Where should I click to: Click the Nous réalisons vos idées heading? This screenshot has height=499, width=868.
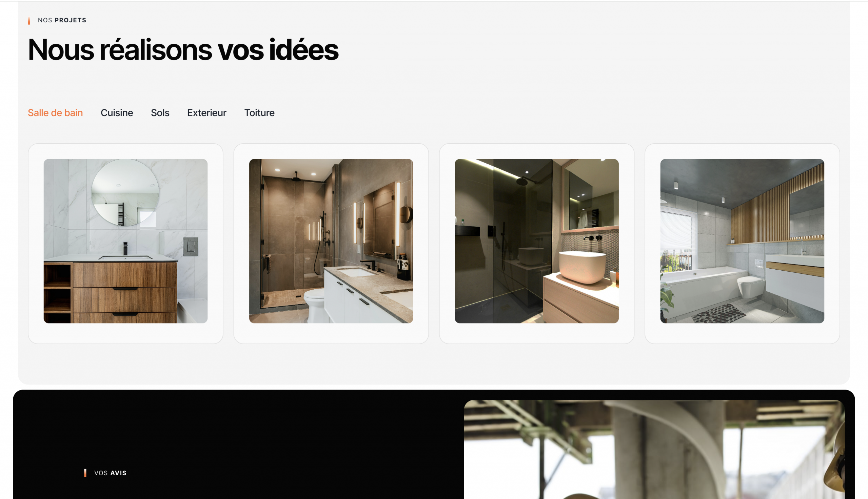coord(183,50)
